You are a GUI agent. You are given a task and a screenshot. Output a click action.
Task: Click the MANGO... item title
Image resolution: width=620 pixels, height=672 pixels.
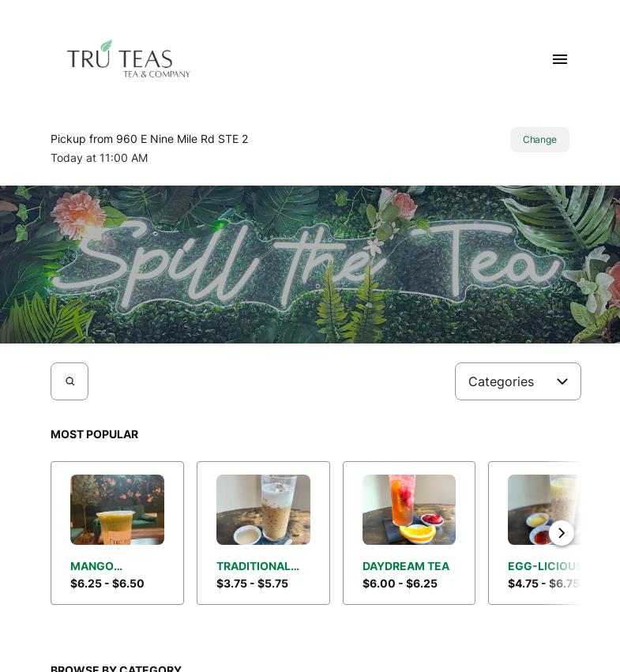96,566
